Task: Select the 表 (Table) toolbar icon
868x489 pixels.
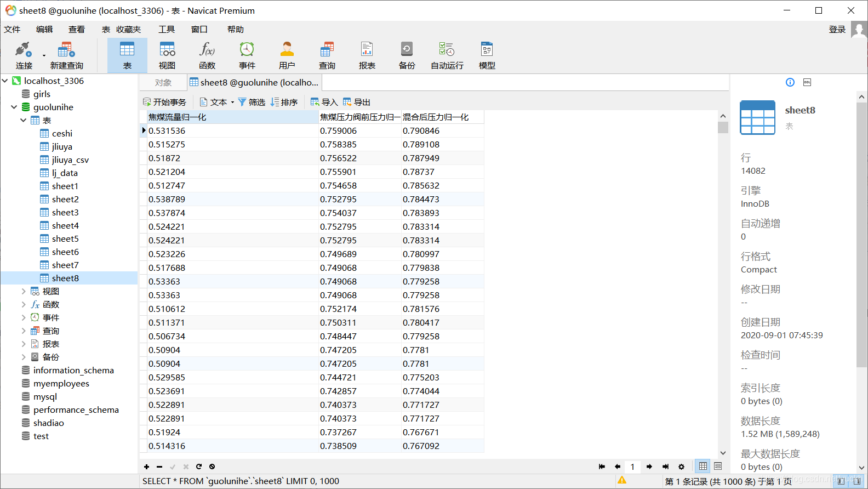Action: point(127,56)
